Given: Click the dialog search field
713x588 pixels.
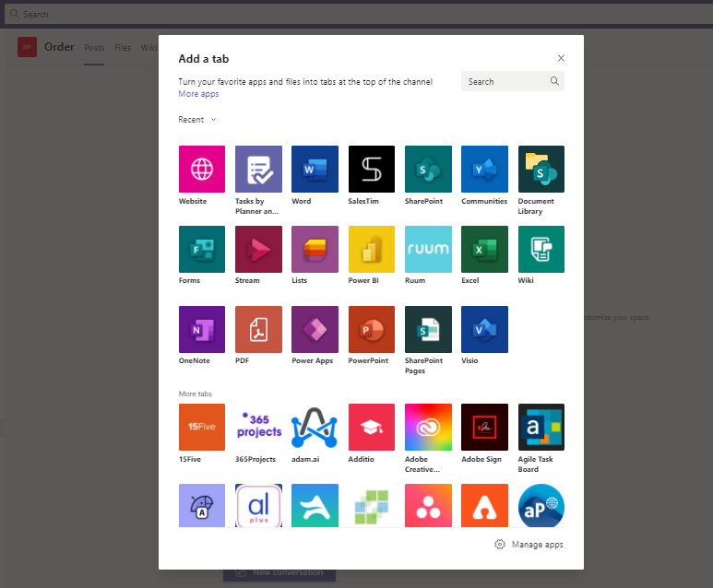Looking at the screenshot, I should click(513, 81).
